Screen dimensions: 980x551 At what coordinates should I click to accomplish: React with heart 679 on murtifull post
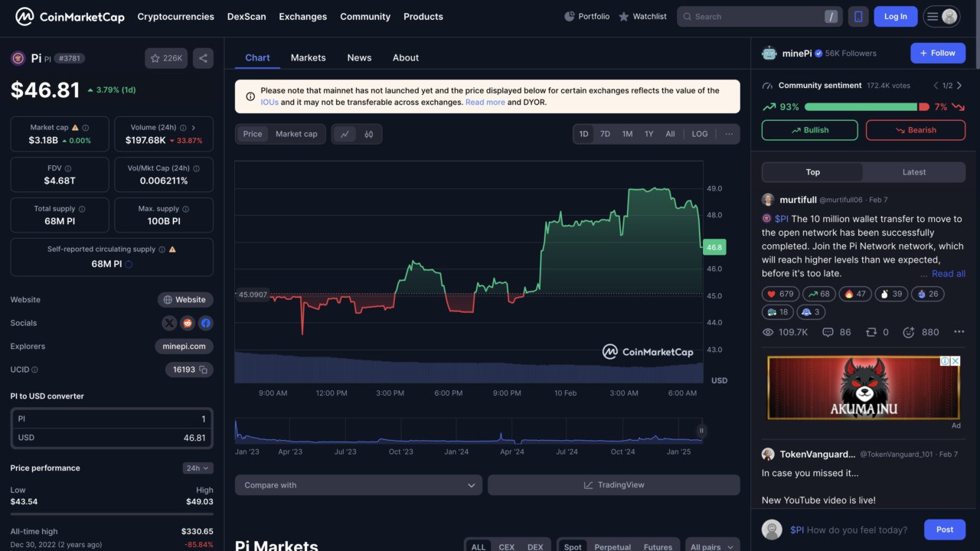(780, 294)
